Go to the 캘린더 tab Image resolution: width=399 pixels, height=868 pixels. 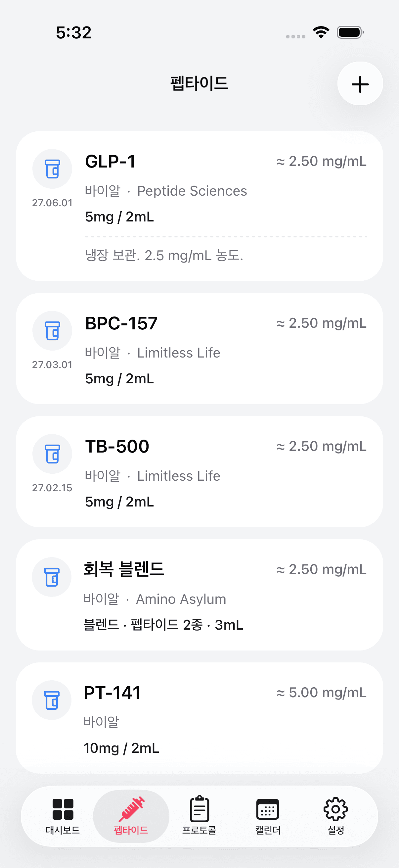[x=268, y=816]
